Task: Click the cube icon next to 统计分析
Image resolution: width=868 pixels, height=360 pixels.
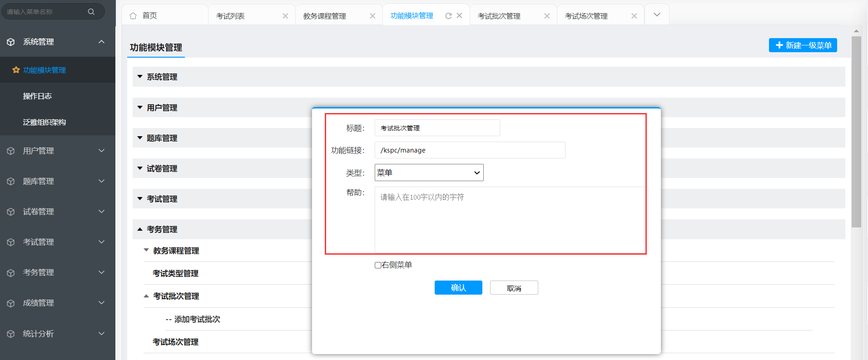Action: pyautogui.click(x=11, y=334)
